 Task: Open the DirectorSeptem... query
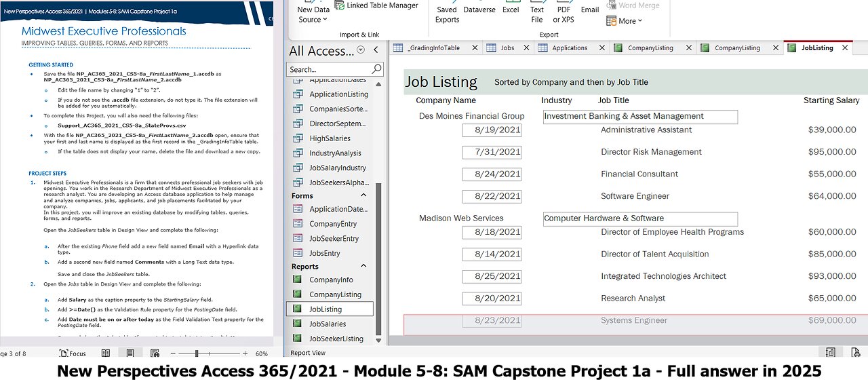pyautogui.click(x=331, y=123)
